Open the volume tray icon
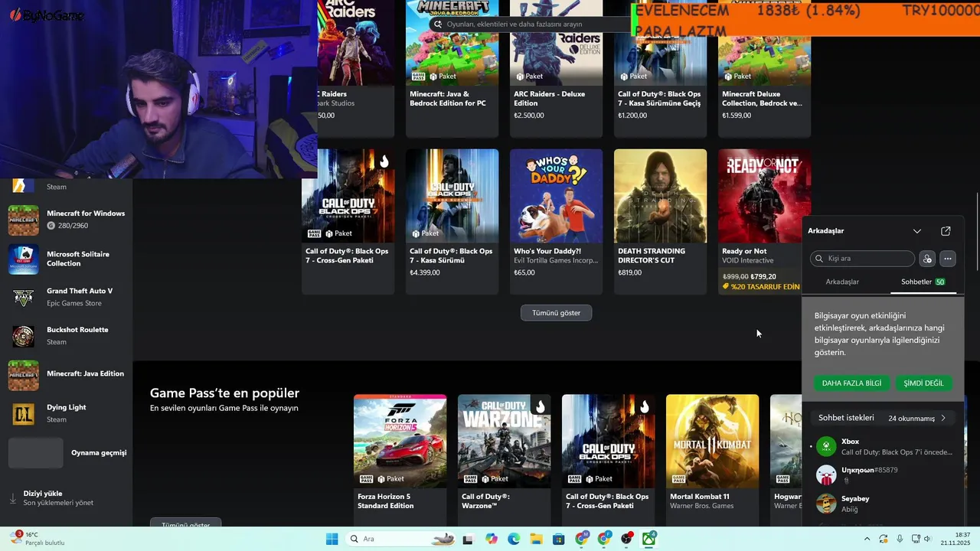This screenshot has width=980, height=551. 927,539
